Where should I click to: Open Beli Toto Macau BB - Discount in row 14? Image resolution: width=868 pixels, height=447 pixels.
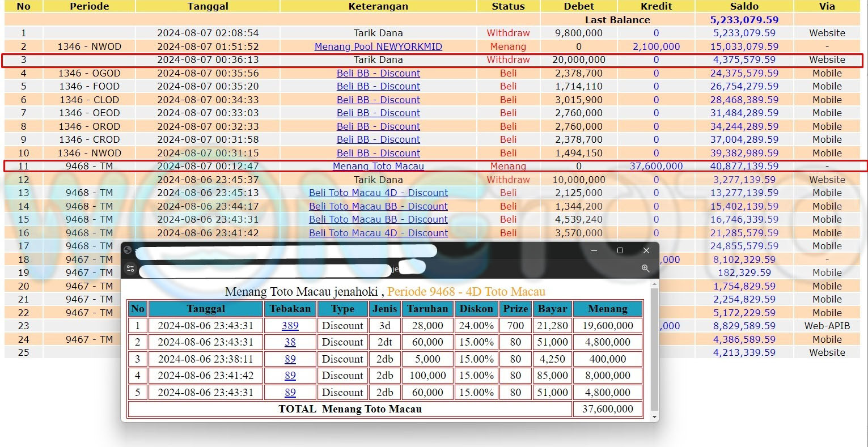[x=378, y=206]
